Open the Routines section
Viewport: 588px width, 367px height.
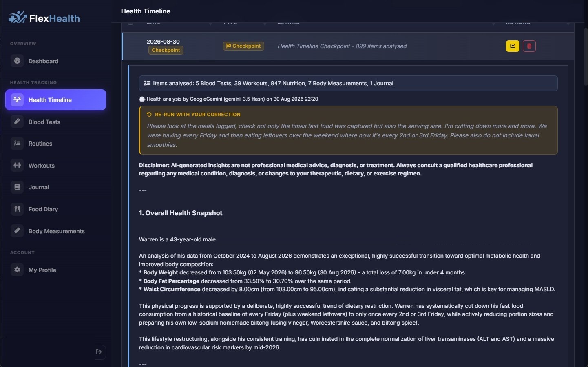[x=55, y=144]
